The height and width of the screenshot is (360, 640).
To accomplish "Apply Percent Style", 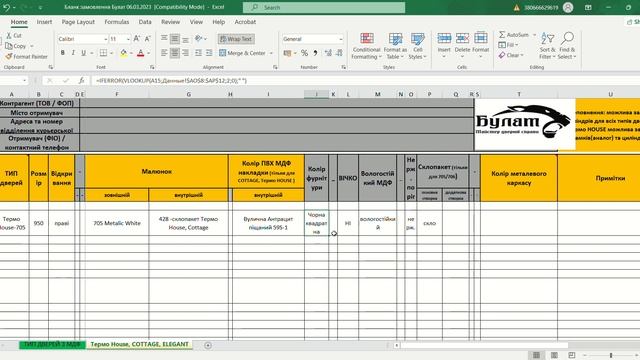I will (x=304, y=53).
